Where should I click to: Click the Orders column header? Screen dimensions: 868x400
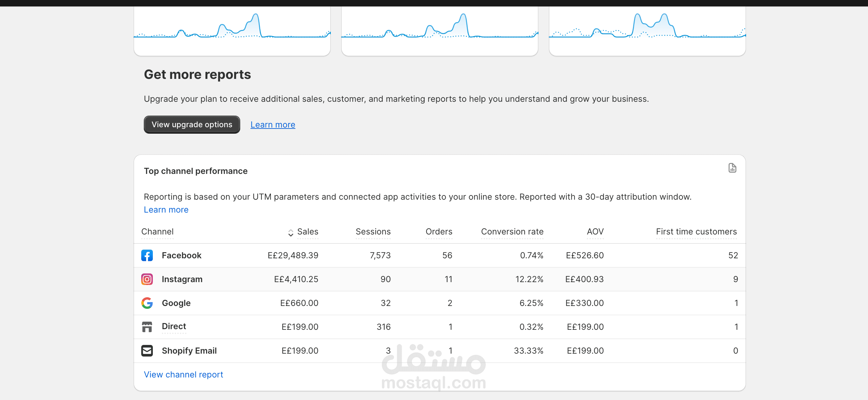point(439,232)
